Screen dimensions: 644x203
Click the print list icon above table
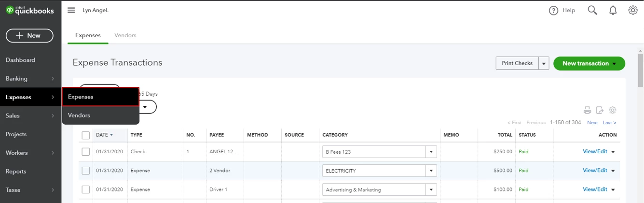587,110
